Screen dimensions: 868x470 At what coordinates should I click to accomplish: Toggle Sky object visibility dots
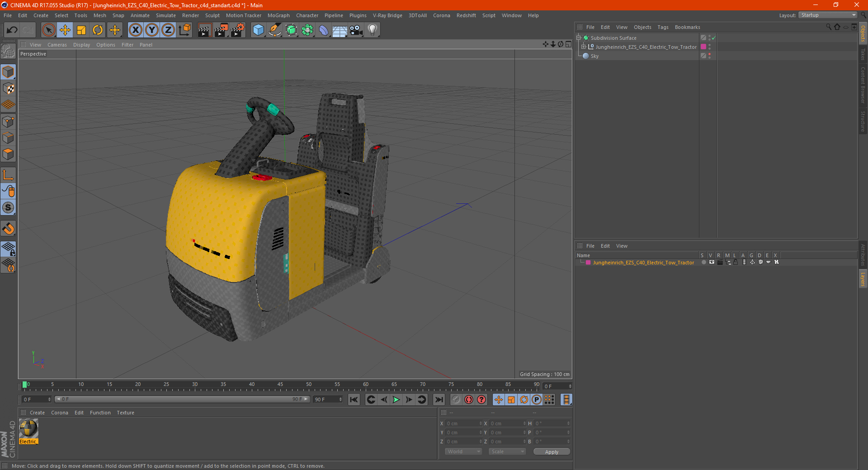click(x=709, y=56)
